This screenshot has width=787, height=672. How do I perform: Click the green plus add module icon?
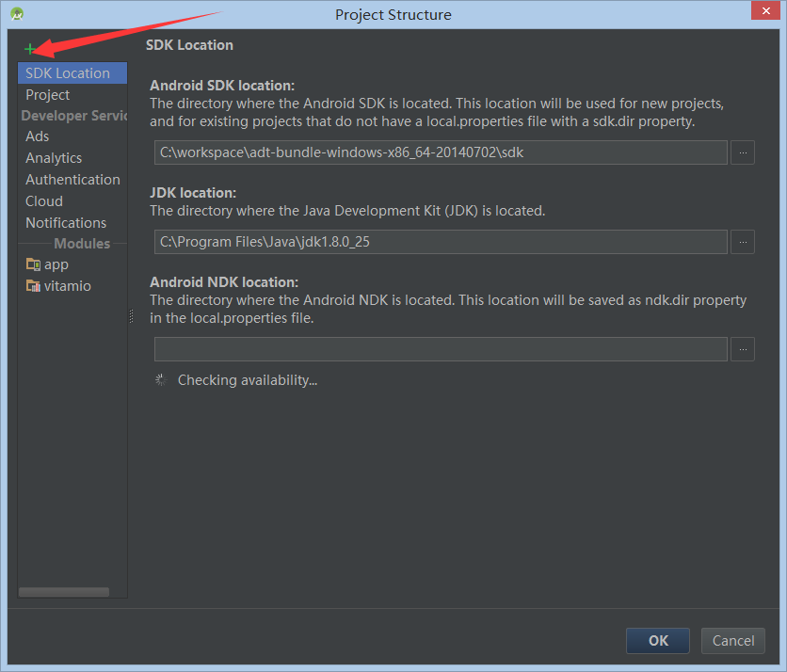point(29,49)
